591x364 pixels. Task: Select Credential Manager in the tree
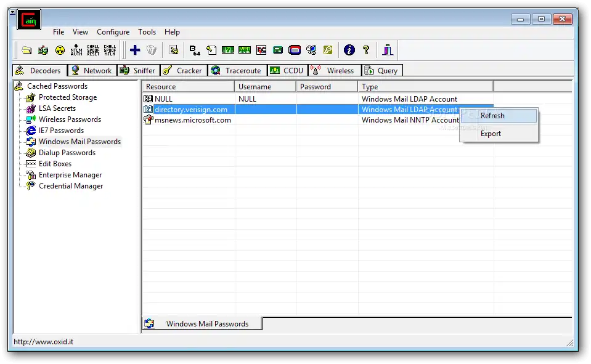pos(71,186)
